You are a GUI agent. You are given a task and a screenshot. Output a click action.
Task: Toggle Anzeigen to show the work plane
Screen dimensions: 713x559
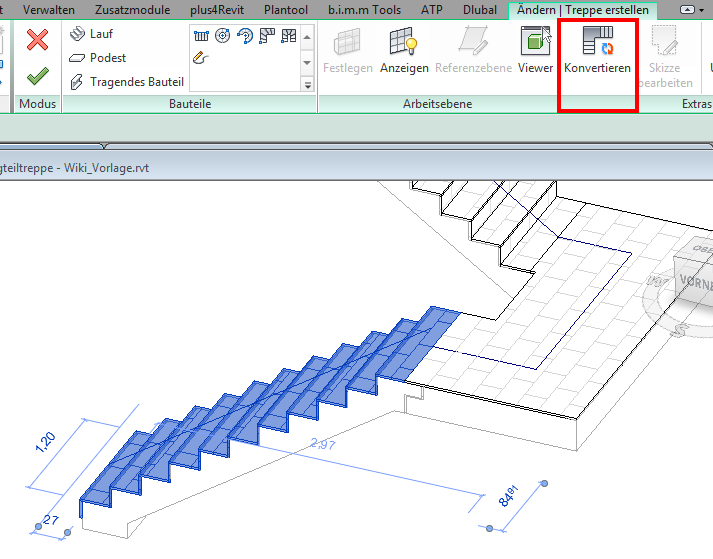pyautogui.click(x=404, y=50)
